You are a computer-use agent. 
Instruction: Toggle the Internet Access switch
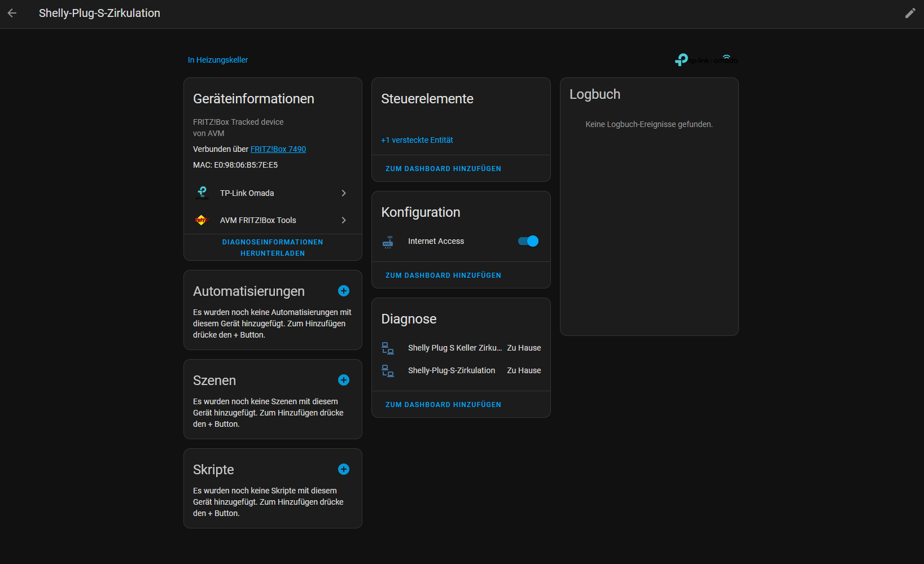pyautogui.click(x=528, y=242)
